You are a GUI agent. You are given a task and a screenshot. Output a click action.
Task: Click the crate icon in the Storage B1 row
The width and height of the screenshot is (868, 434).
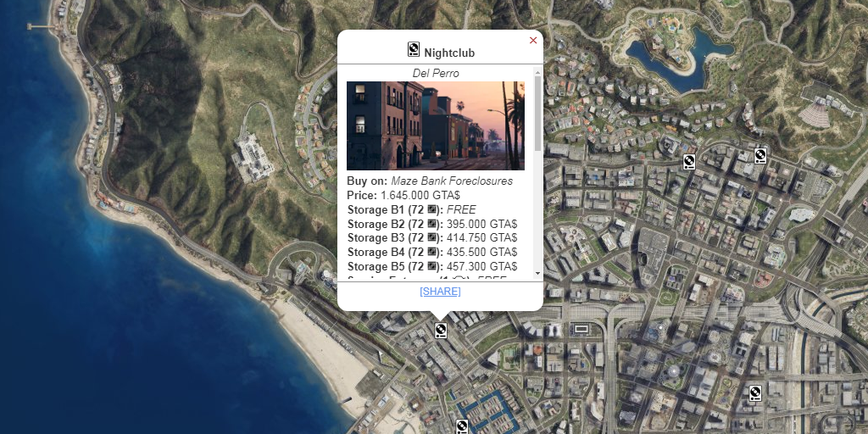[432, 210]
